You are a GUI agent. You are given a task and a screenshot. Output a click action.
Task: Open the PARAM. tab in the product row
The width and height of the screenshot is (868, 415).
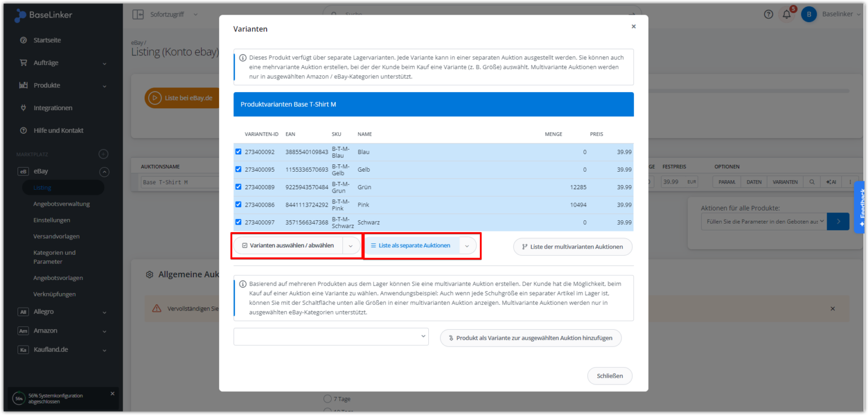tap(726, 181)
